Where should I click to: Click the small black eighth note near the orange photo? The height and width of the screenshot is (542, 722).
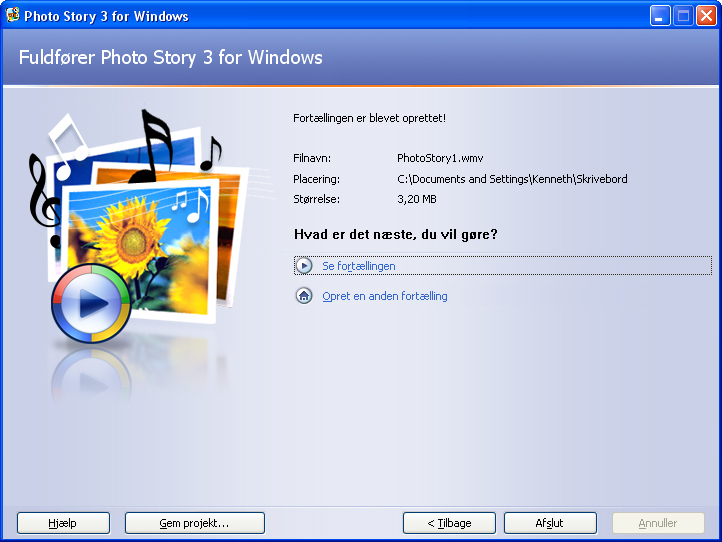coord(211,153)
